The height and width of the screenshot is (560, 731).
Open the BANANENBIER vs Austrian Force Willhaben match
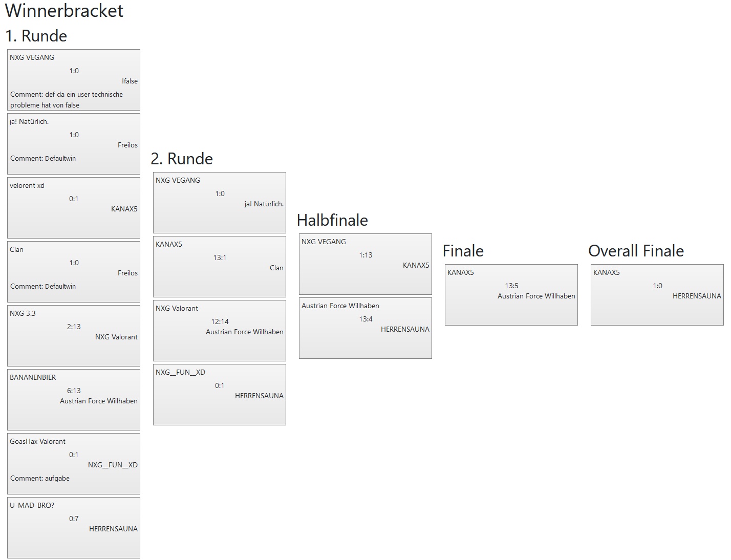73,400
